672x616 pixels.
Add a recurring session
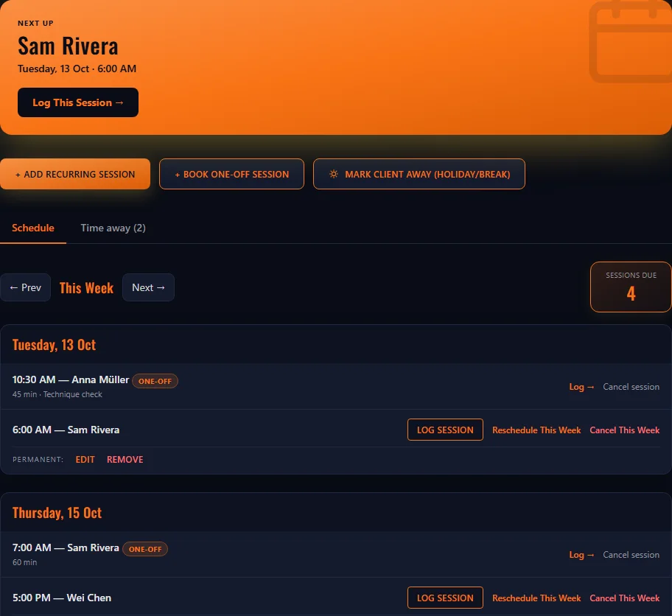[x=75, y=174]
